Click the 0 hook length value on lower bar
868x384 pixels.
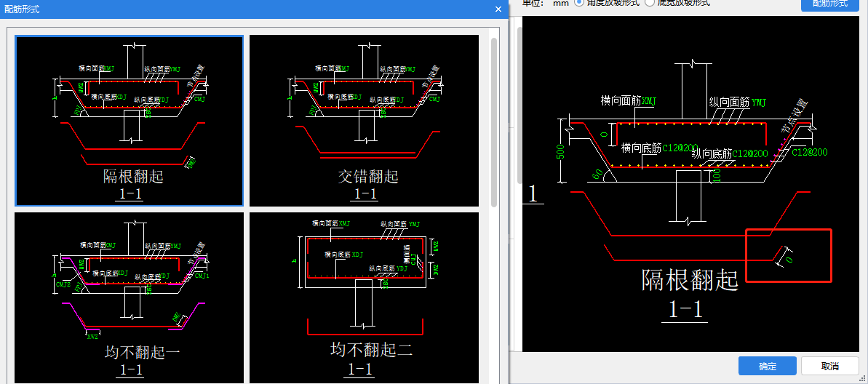[790, 259]
